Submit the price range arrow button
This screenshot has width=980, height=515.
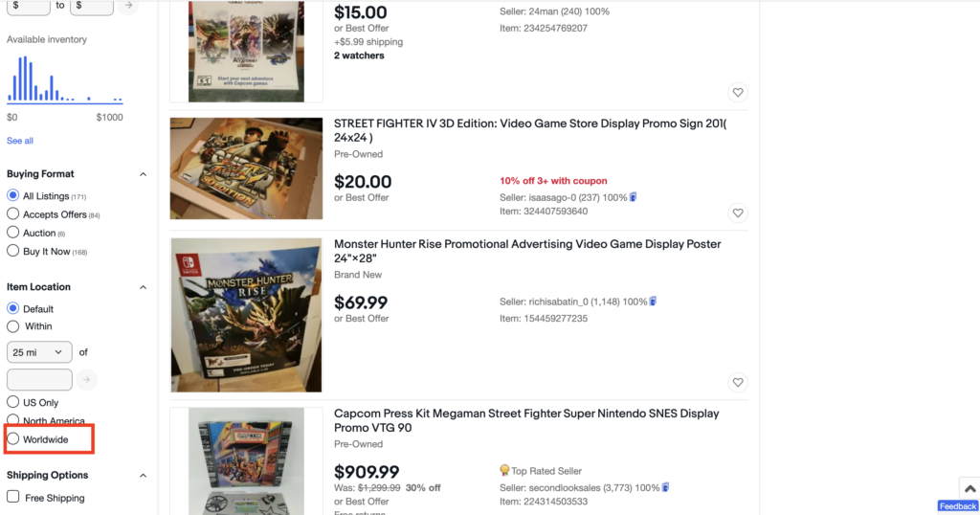pos(128,6)
